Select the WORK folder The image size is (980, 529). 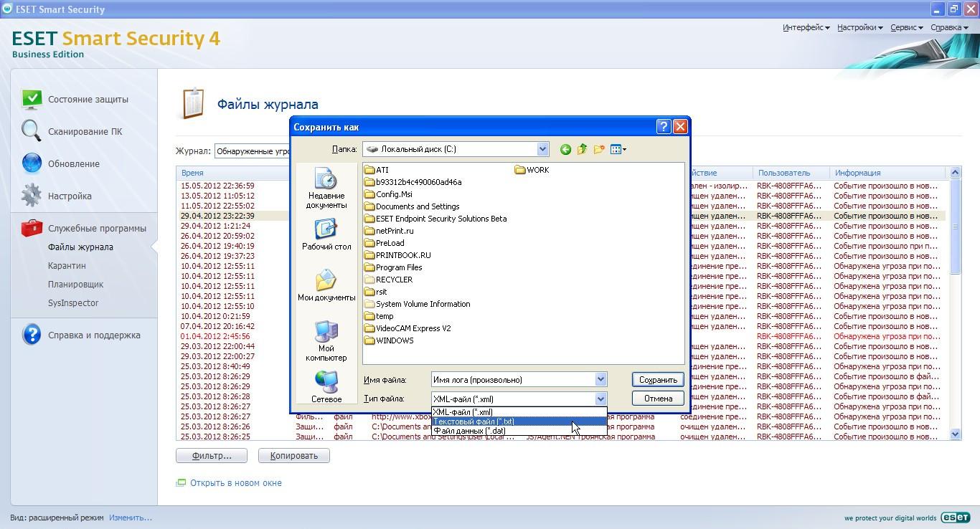(x=532, y=170)
